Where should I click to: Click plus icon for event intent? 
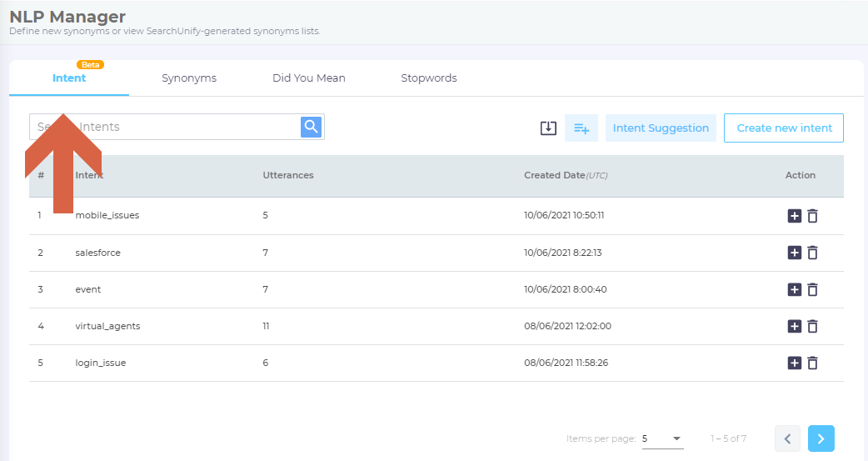pyautogui.click(x=795, y=289)
